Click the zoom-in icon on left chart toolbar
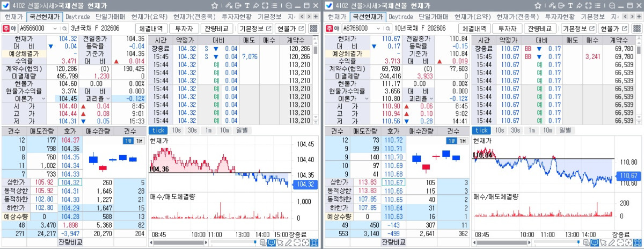The image size is (644, 249). pos(305,243)
